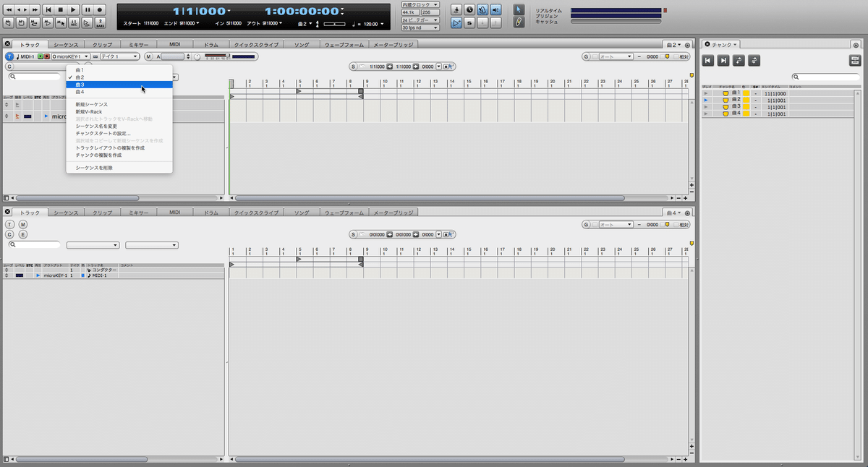868x467 pixels.
Task: Select the チャンクスタートの設定 menu item
Action: coord(119,133)
